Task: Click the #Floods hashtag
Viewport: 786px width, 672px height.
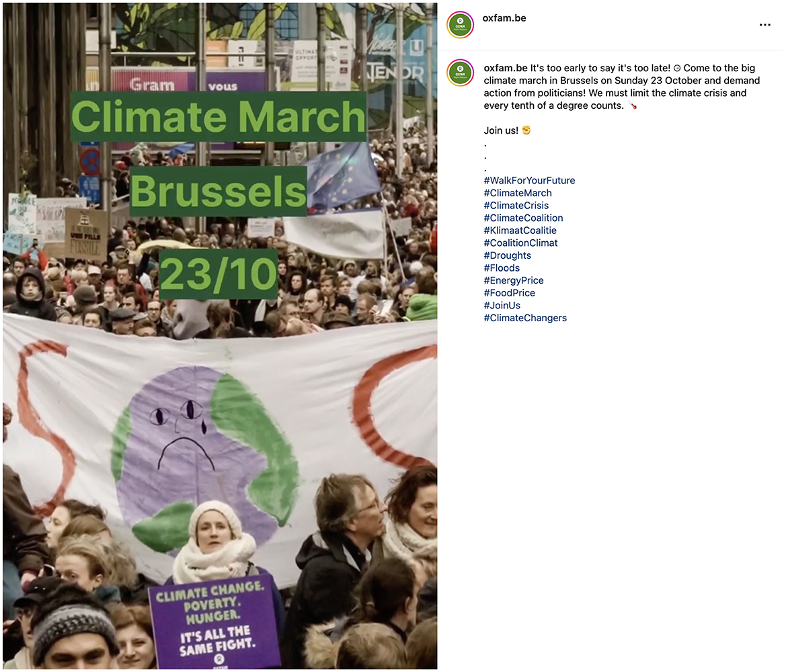Action: coord(502,268)
